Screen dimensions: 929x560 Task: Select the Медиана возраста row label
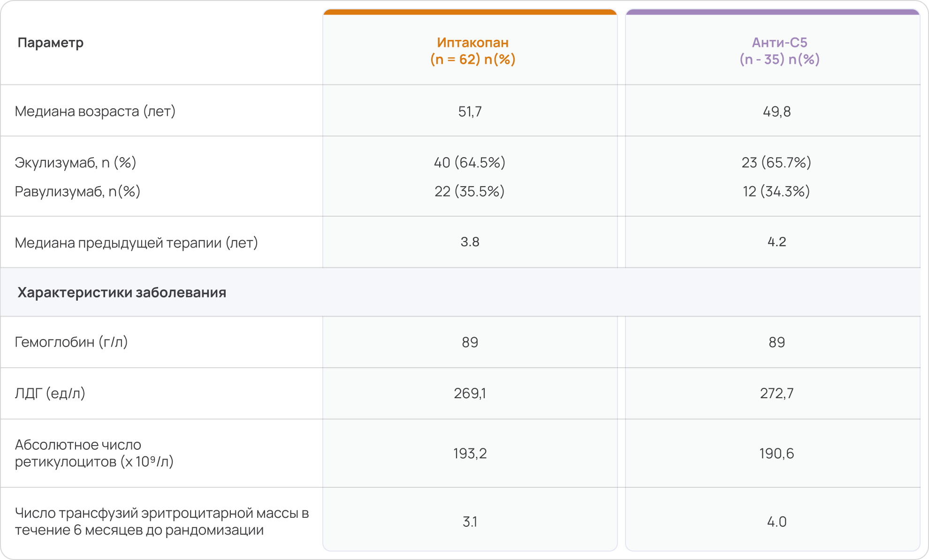95,111
